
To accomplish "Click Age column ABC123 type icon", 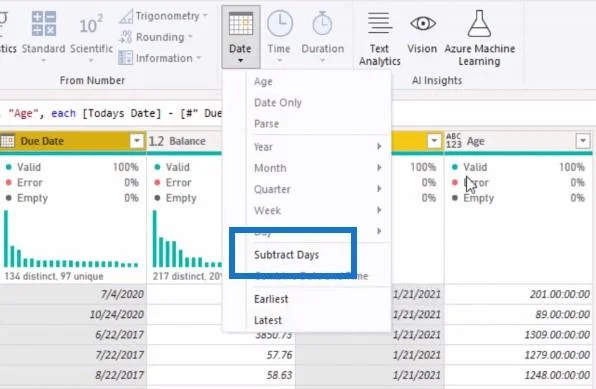I will pos(454,141).
